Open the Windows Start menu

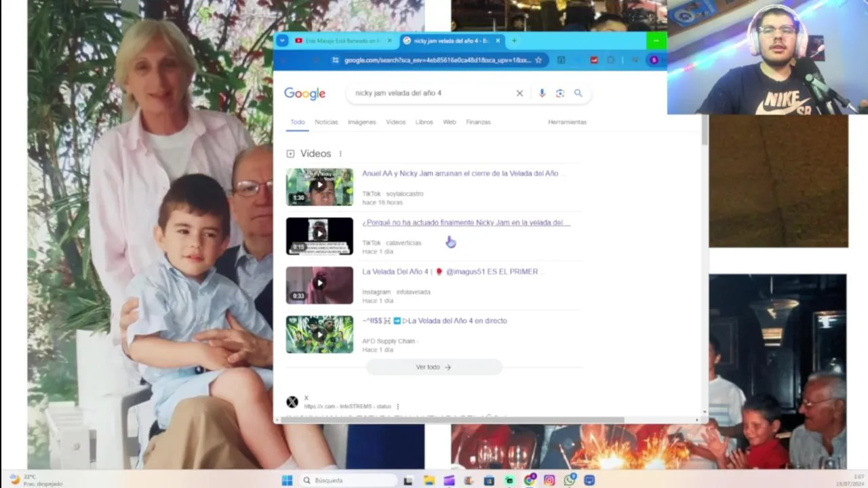[287, 481]
